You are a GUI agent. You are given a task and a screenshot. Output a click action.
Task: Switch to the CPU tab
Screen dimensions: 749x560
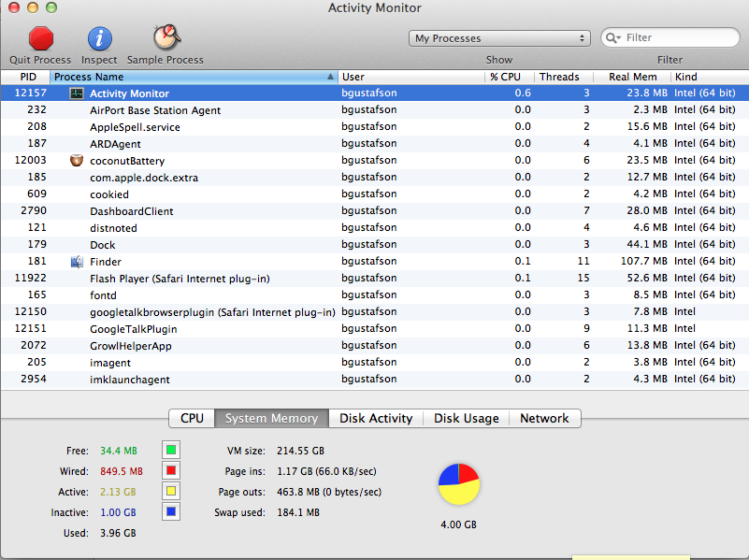click(192, 418)
